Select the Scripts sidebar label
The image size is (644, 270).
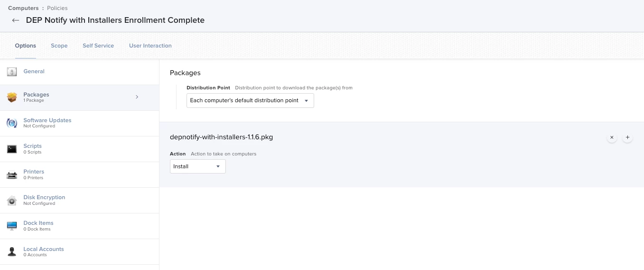[x=33, y=146]
